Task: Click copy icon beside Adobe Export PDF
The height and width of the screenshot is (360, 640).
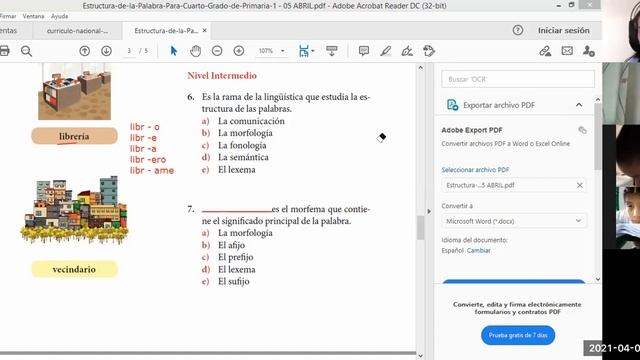Action: point(582,130)
